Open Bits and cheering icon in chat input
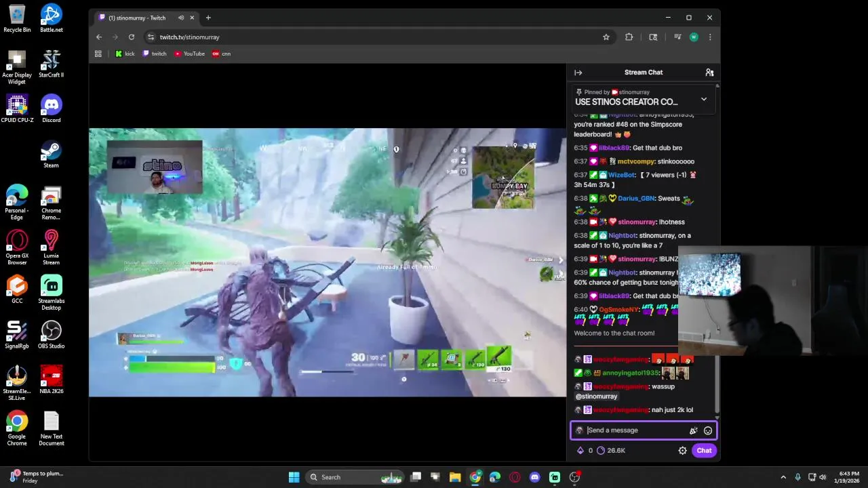This screenshot has height=488, width=868. [693, 430]
